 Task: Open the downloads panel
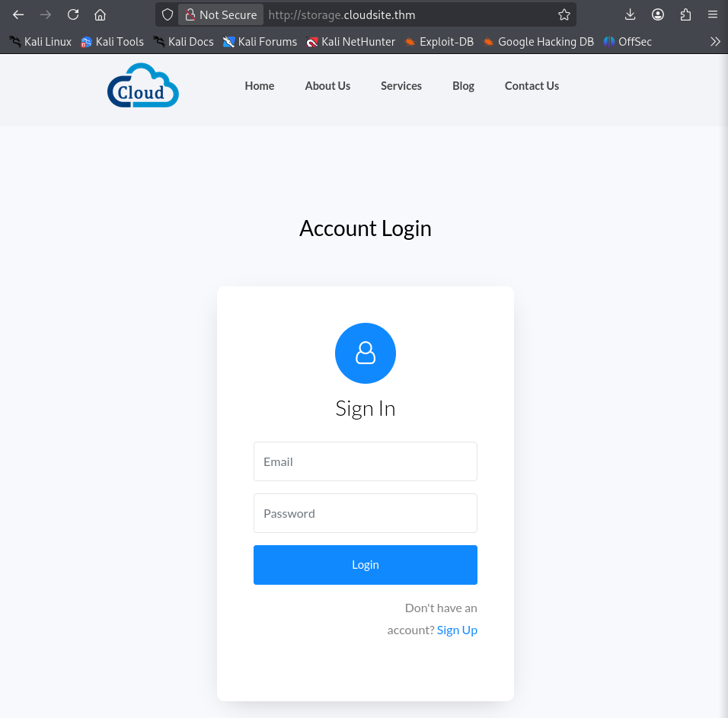tap(630, 15)
